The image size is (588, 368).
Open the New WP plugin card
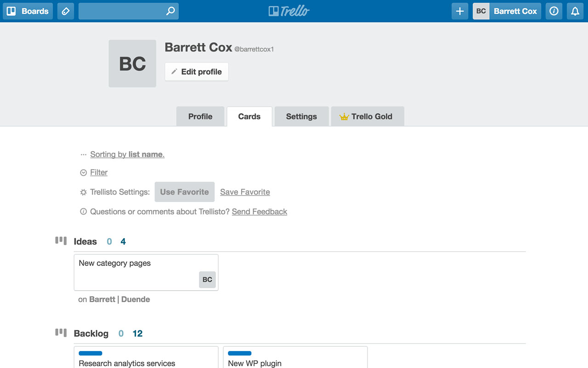tap(295, 357)
